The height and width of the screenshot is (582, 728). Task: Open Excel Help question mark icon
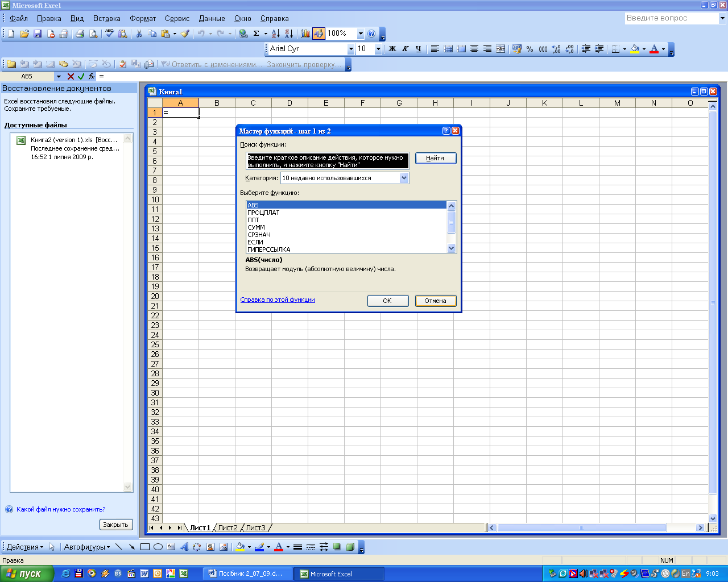pos(371,34)
